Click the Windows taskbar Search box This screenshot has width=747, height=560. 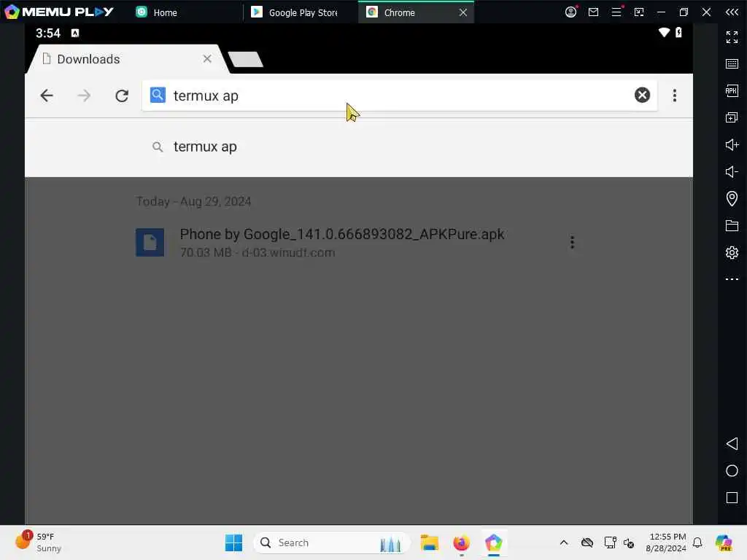coord(333,542)
